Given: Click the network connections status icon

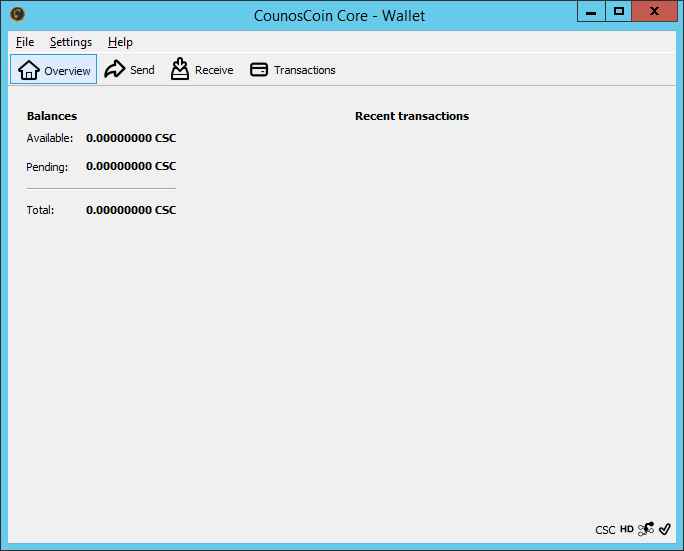Looking at the screenshot, I should 646,529.
